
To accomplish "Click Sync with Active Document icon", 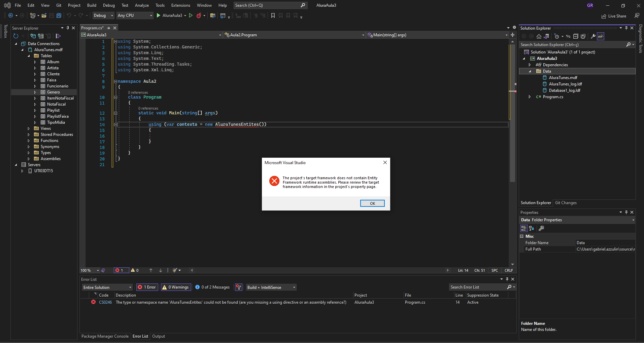I will pyautogui.click(x=568, y=36).
